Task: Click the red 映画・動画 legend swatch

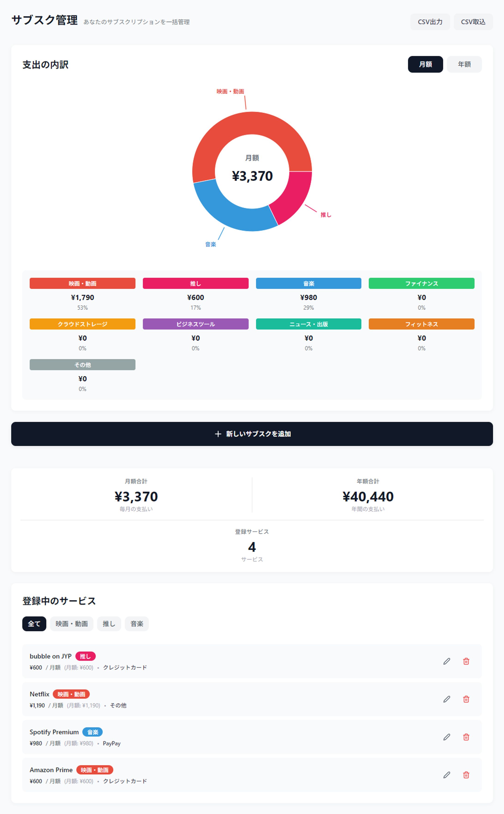Action: tap(82, 283)
